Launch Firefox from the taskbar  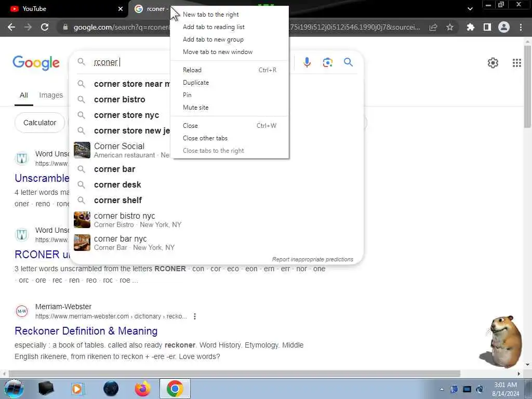143,389
